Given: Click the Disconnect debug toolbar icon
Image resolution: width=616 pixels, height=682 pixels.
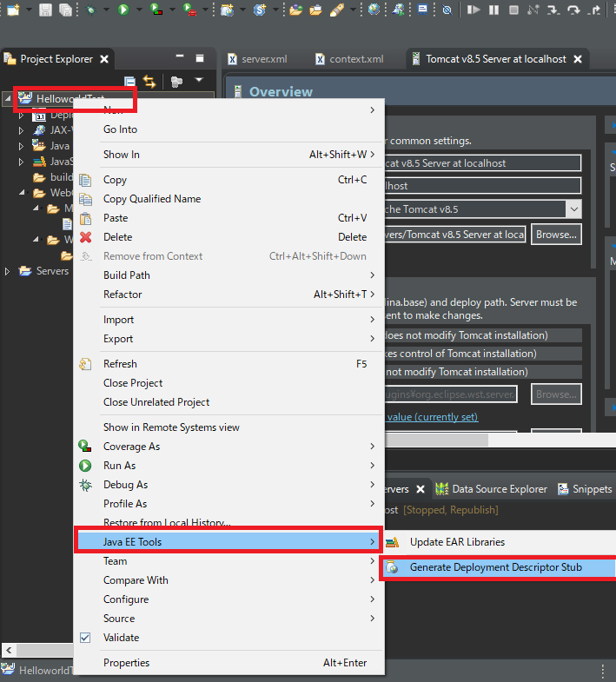Looking at the screenshot, I should tap(533, 10).
